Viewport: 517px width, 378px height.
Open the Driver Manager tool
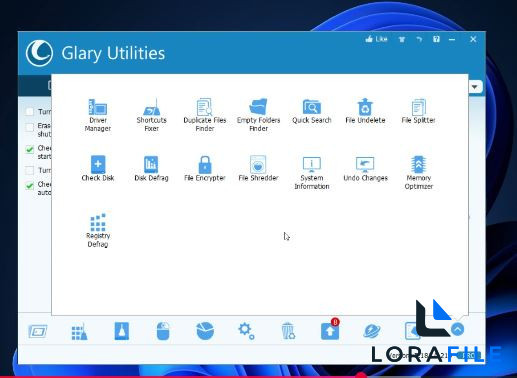pos(98,115)
